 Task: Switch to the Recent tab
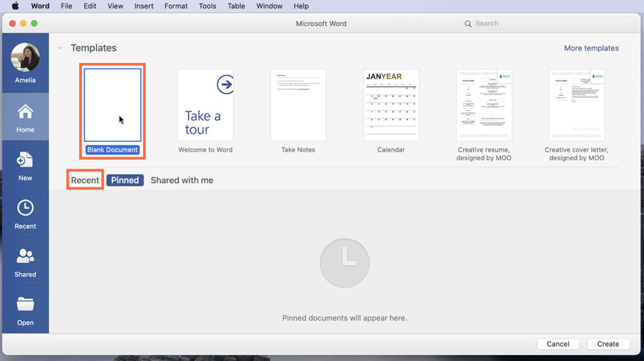[x=85, y=180]
